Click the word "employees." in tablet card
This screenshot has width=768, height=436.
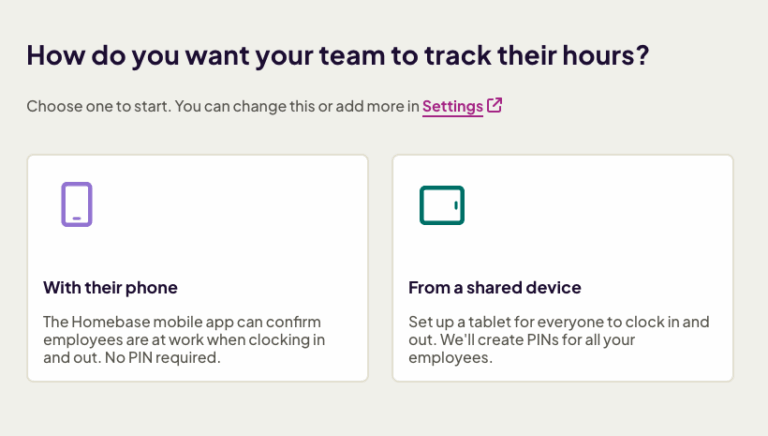[450, 357]
